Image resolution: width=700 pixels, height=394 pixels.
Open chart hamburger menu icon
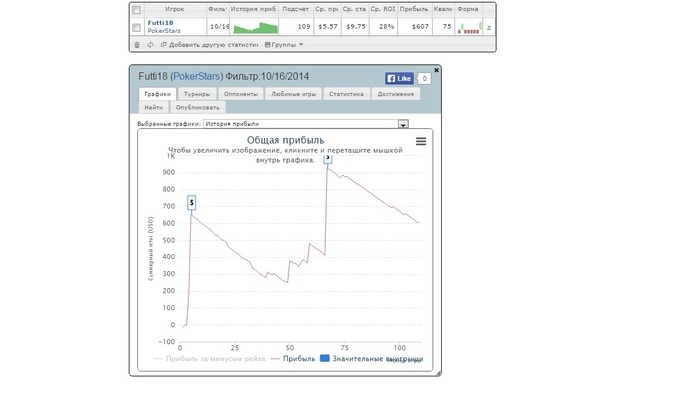coord(421,141)
